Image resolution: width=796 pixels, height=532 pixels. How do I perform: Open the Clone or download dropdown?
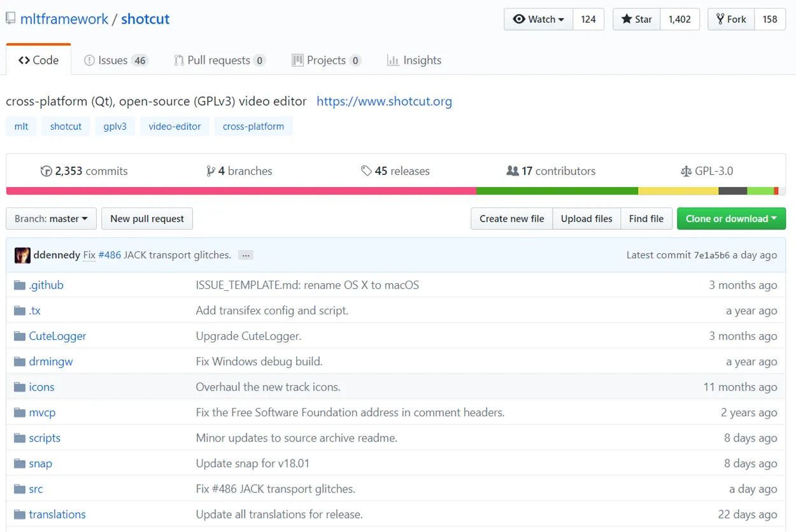point(731,218)
